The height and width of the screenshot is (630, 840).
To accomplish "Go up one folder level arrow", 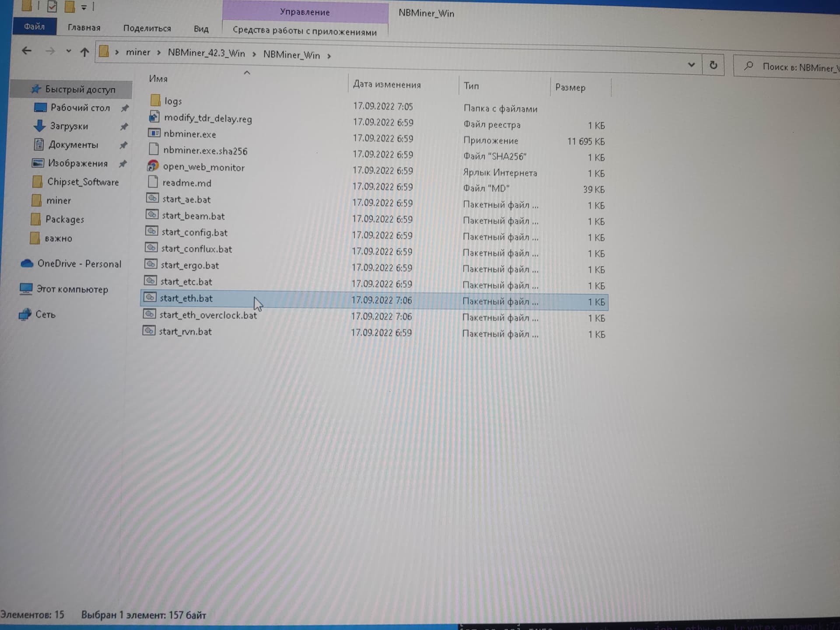I will point(84,52).
